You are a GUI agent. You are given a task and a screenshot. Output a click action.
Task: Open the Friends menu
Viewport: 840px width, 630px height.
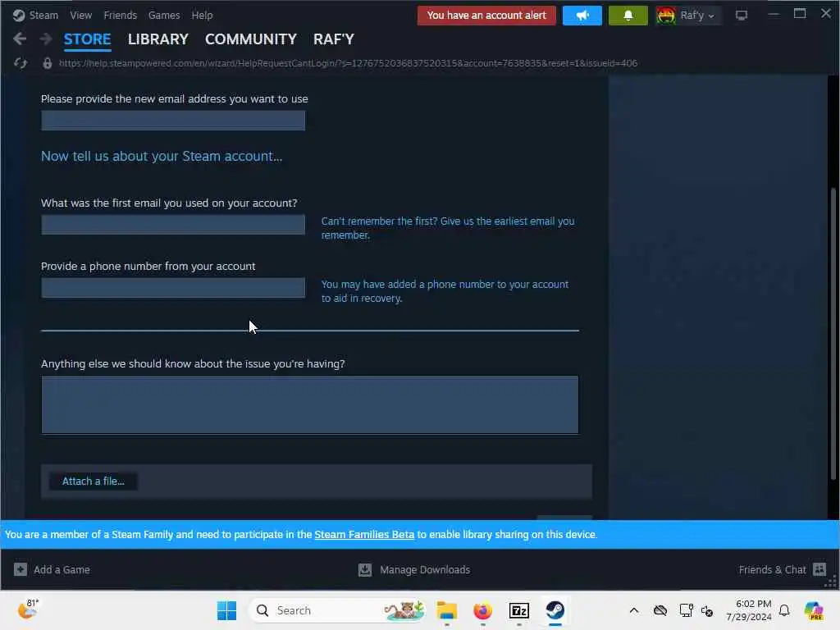click(x=120, y=15)
